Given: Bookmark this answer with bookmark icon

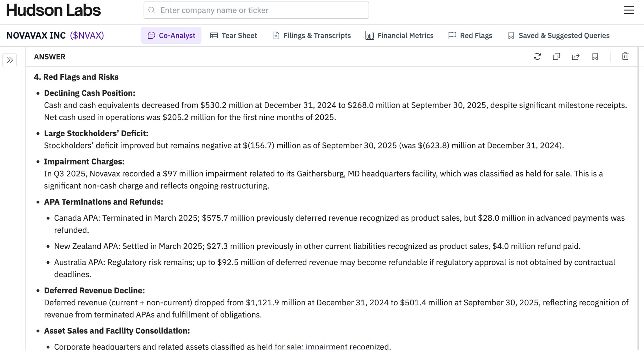Looking at the screenshot, I should click(595, 57).
